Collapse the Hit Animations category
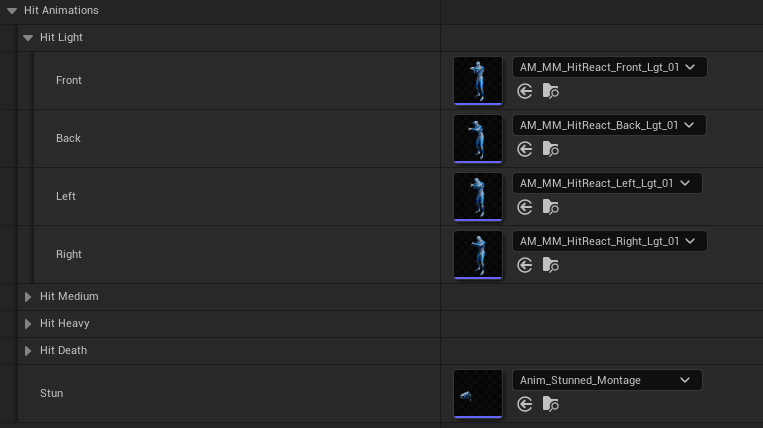The image size is (763, 428). [11, 10]
